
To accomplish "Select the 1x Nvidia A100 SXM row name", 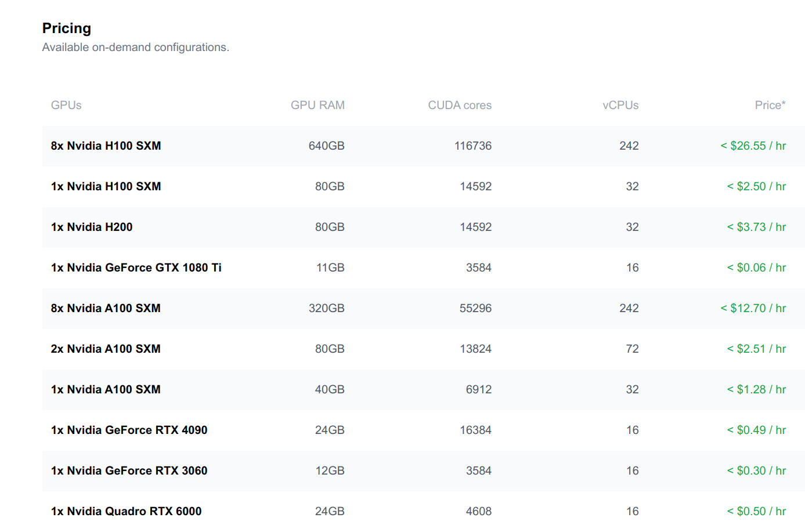I will 106,389.
